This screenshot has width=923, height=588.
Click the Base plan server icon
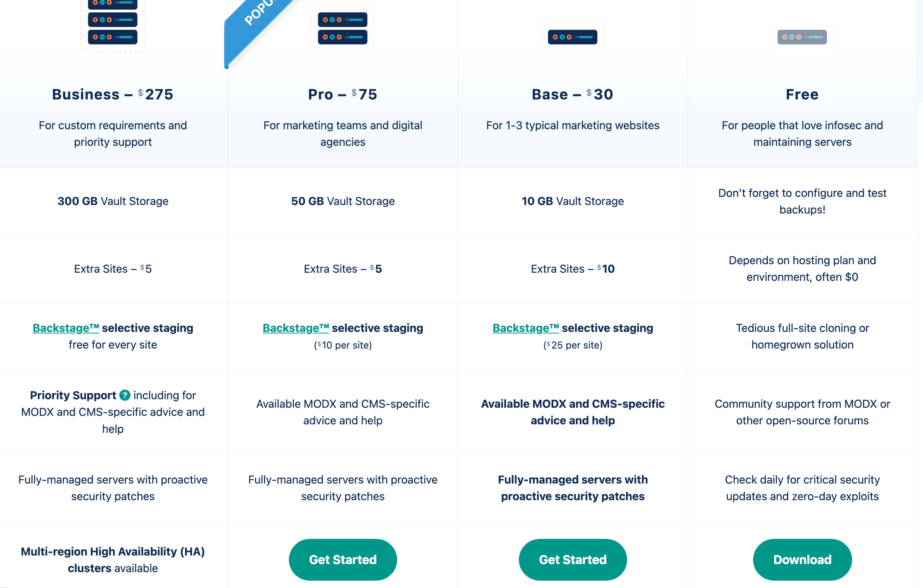click(573, 37)
